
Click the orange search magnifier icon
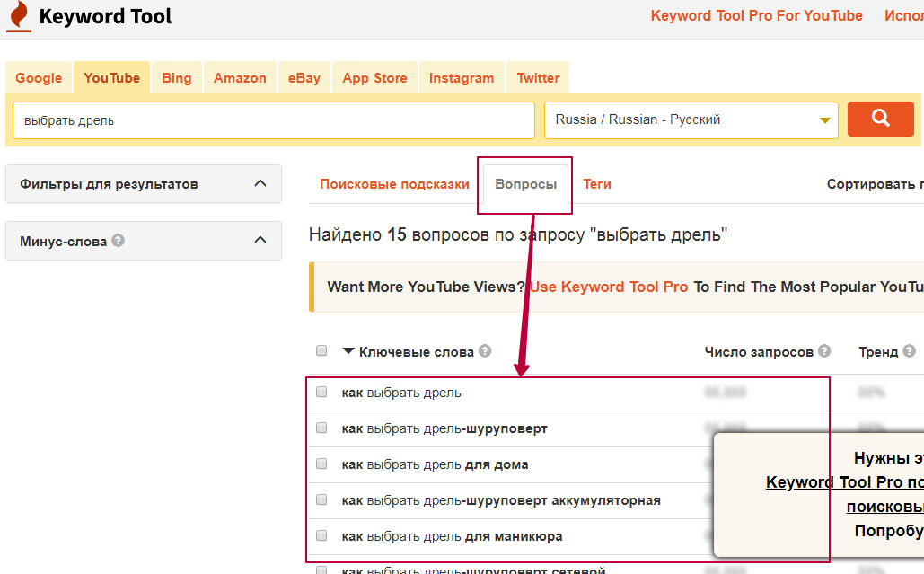880,118
